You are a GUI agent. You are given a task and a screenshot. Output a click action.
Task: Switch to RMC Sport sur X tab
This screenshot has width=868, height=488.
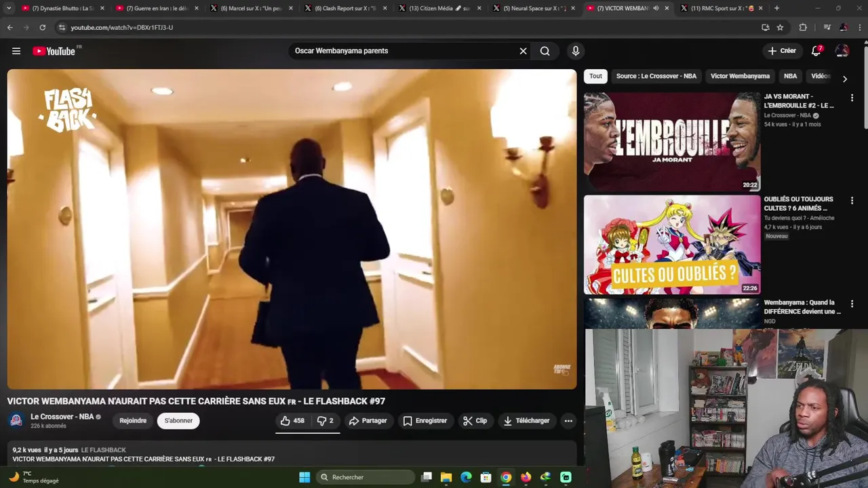(x=722, y=8)
